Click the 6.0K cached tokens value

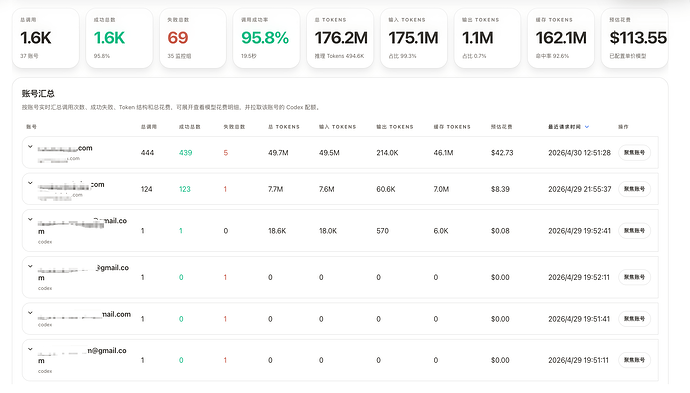(x=441, y=231)
